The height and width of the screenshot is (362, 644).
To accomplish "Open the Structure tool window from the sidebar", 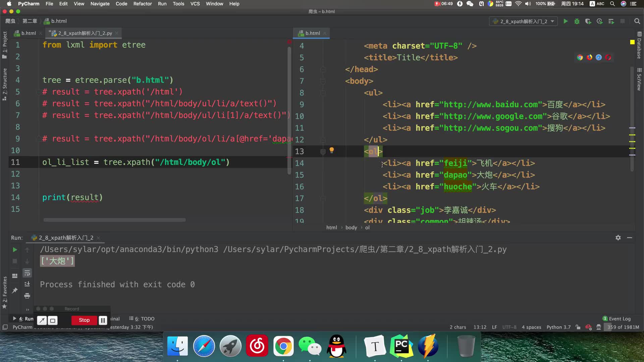I will (x=4, y=84).
